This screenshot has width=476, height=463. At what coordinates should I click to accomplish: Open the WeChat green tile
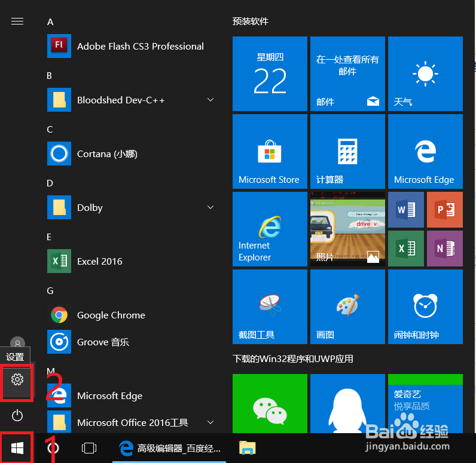click(x=270, y=403)
